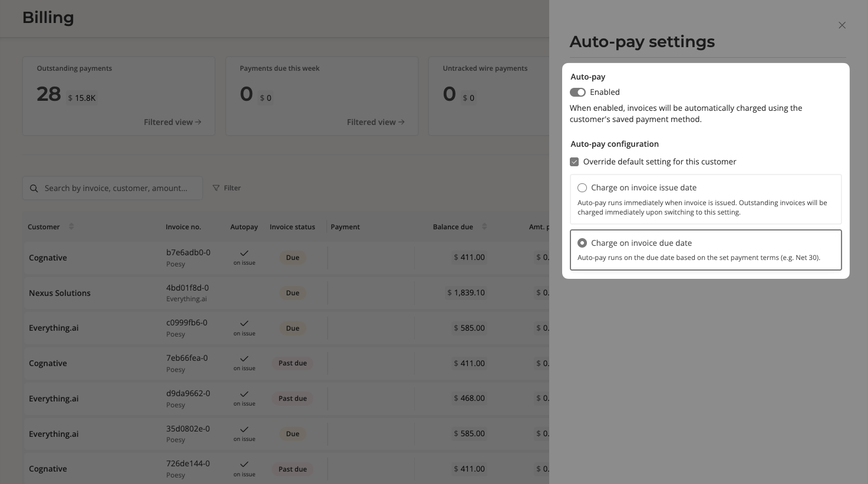
Task: Open invoice number 726de144-0
Action: [x=188, y=463]
